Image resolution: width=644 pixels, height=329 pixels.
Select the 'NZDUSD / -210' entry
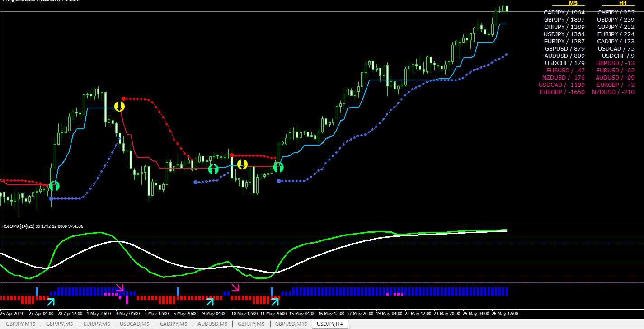(x=613, y=92)
